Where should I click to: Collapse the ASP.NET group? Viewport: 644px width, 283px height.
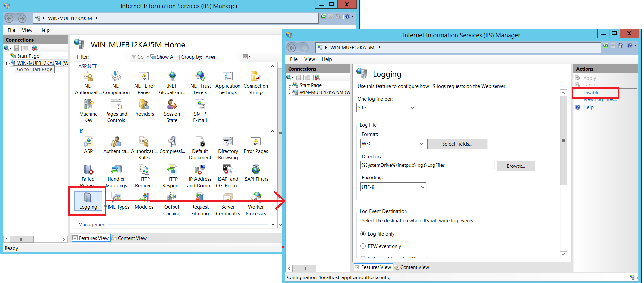click(x=273, y=66)
